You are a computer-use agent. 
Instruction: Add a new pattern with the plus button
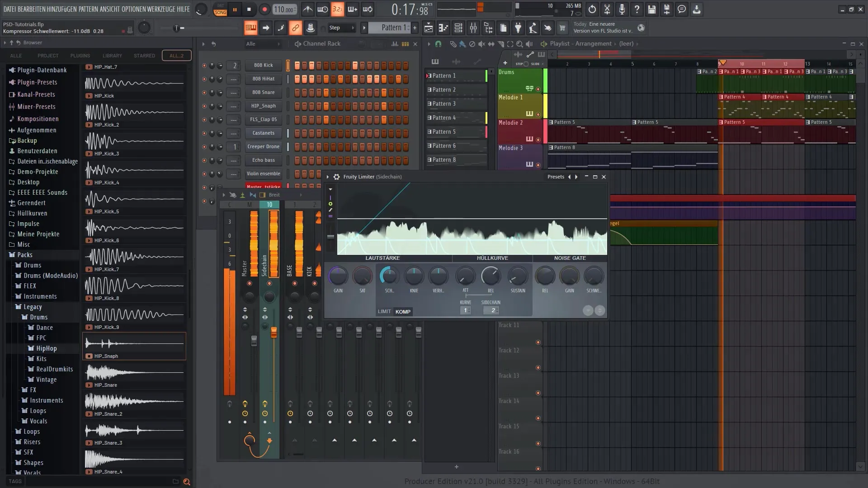pos(415,28)
